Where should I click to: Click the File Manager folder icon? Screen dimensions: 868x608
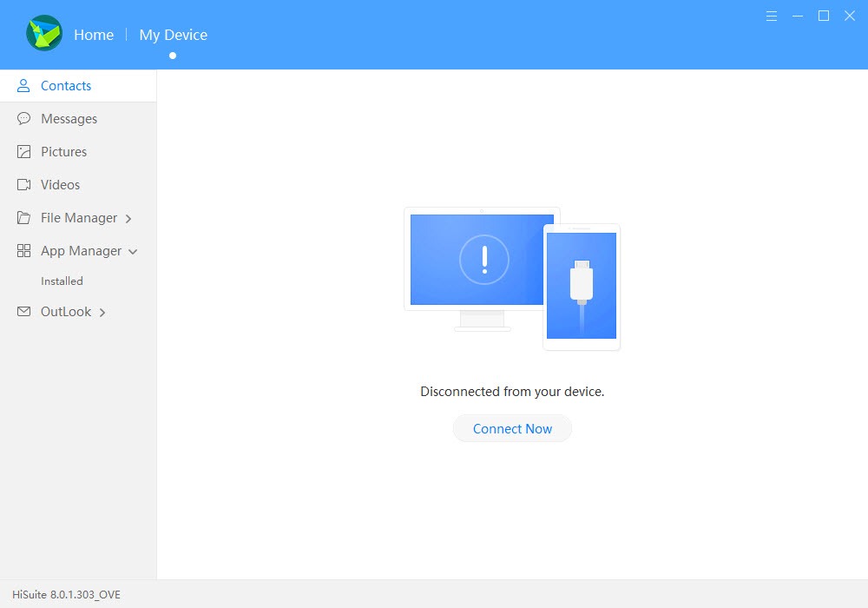tap(24, 218)
